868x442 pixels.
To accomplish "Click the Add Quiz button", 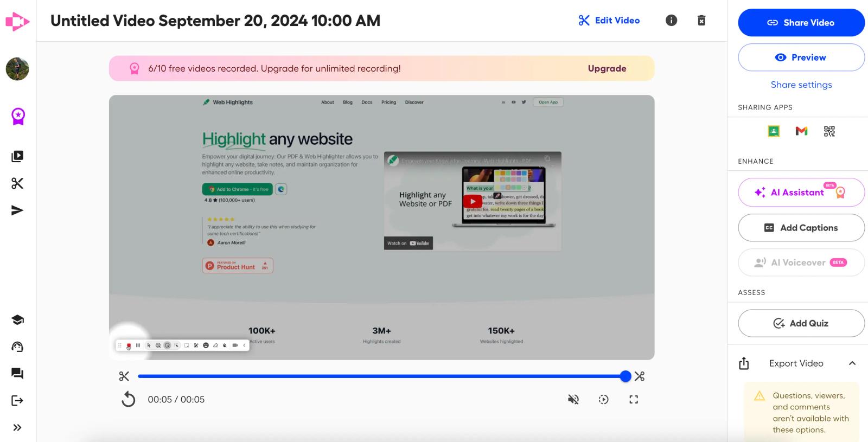I will click(x=801, y=323).
